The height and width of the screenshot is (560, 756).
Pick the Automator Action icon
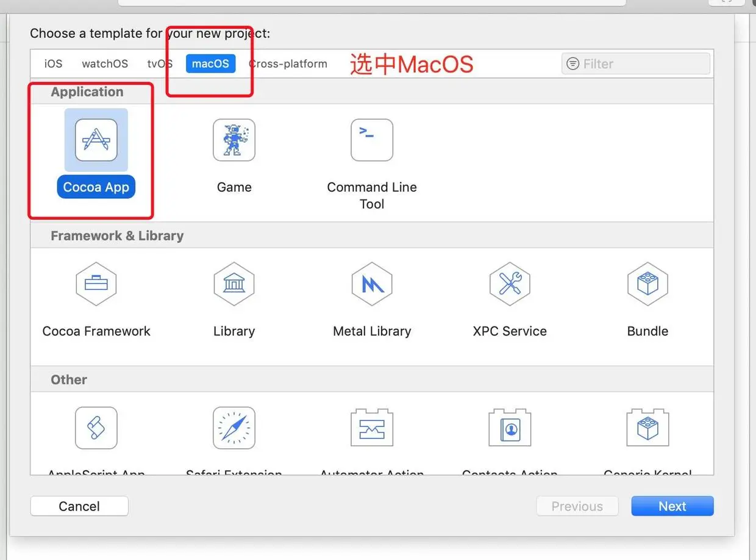(x=372, y=428)
